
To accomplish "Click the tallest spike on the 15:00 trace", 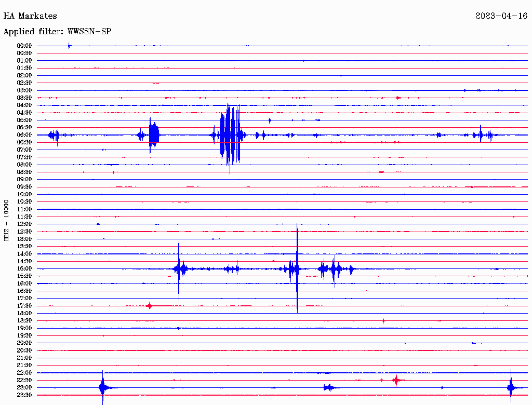I will click(x=297, y=268).
